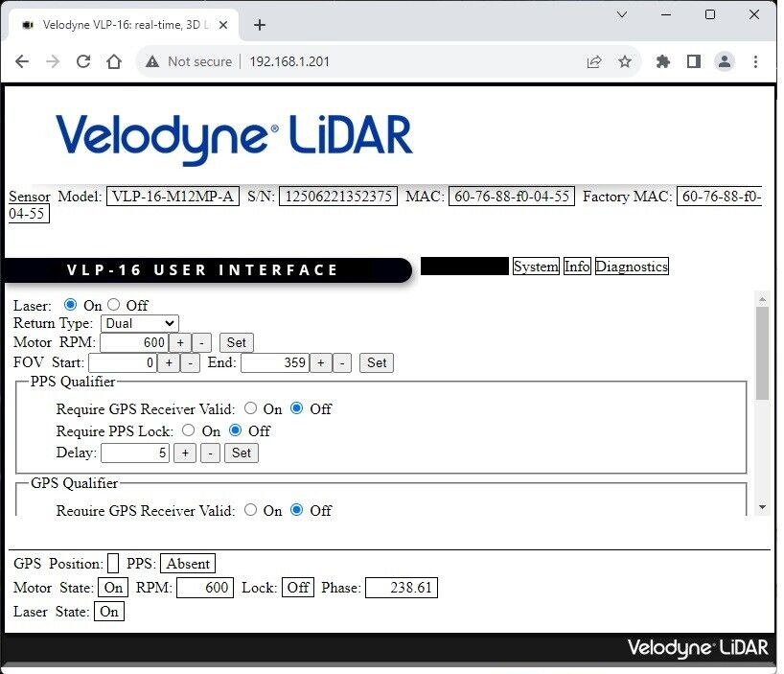Image resolution: width=784 pixels, height=674 pixels.
Task: Click the Sensor Model value VLP-16-M12MP-A
Action: 173,196
